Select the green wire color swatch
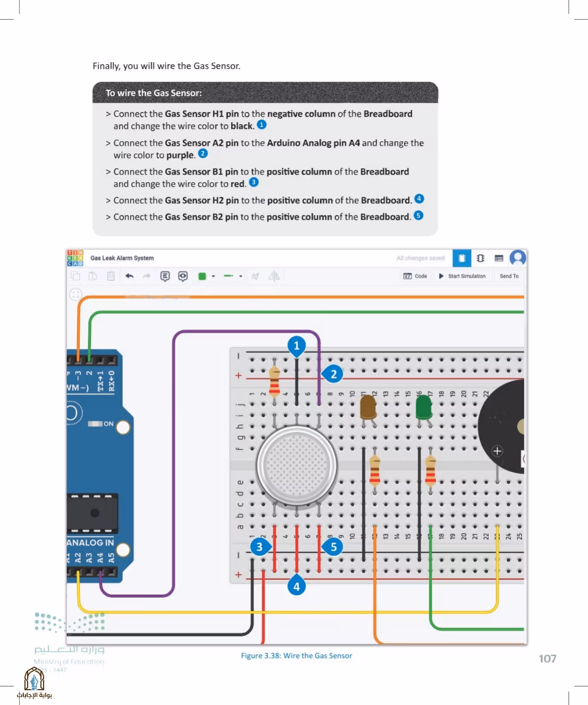Screen dimensions: 588x705 202,276
